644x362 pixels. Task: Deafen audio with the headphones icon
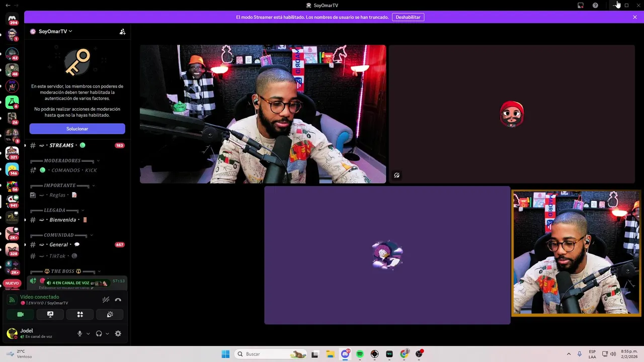99,333
